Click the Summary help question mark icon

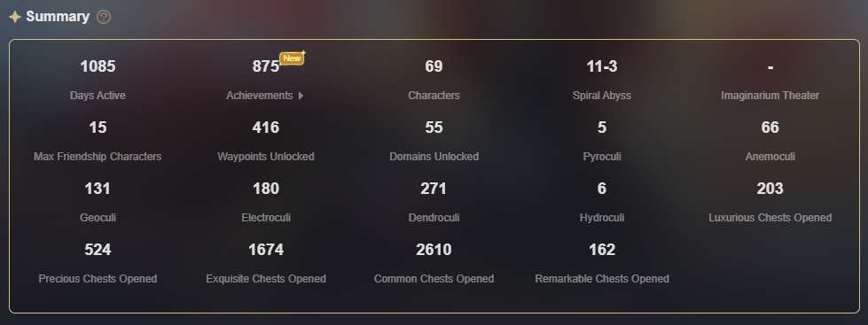(104, 17)
